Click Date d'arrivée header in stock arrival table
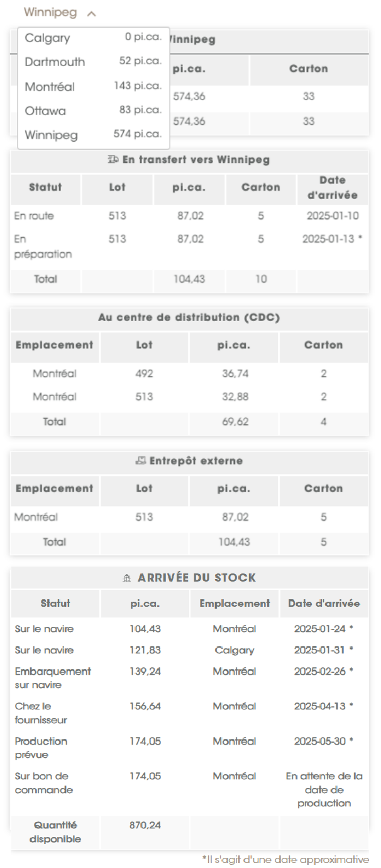381x868 pixels. point(324,603)
